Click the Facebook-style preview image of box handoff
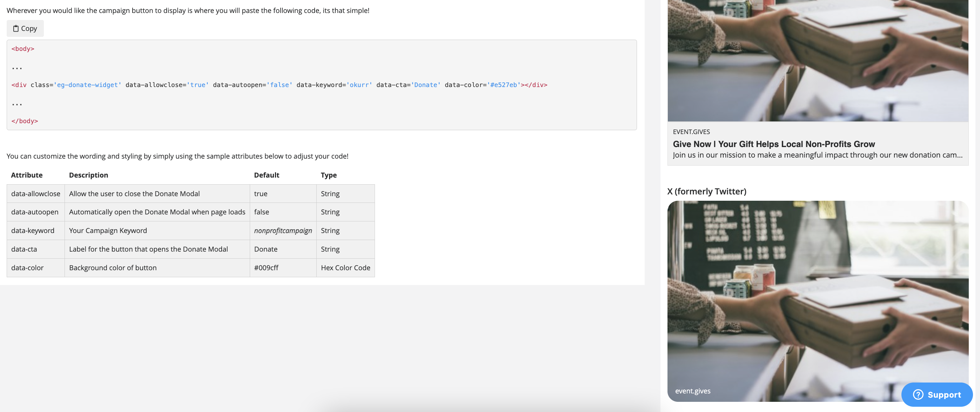The image size is (980, 412). pos(818,61)
